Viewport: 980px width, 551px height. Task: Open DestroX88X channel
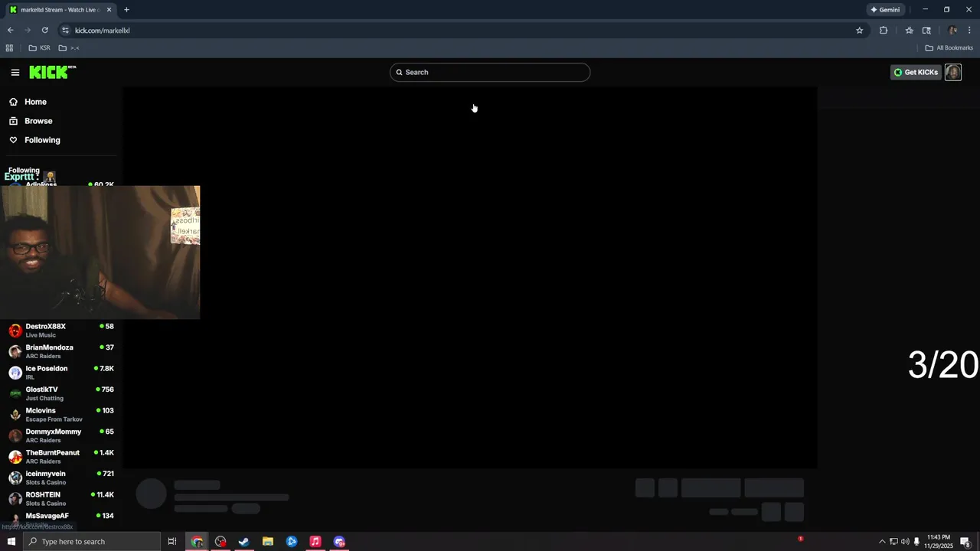point(61,331)
